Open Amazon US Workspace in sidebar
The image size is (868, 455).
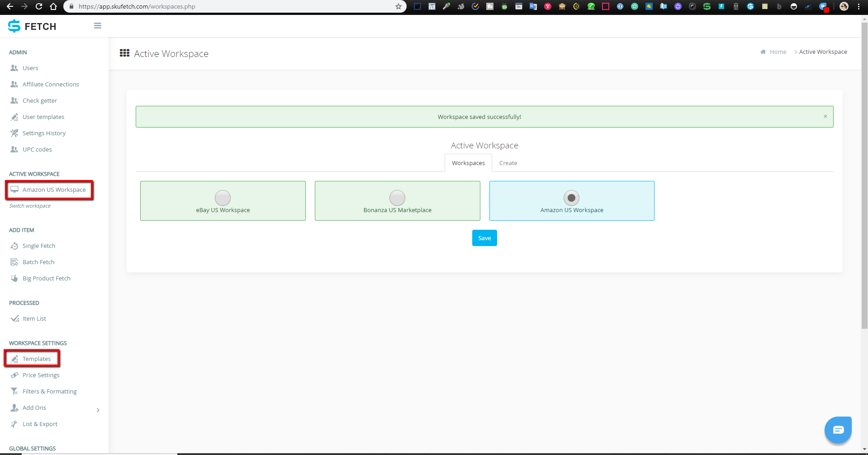pyautogui.click(x=49, y=190)
